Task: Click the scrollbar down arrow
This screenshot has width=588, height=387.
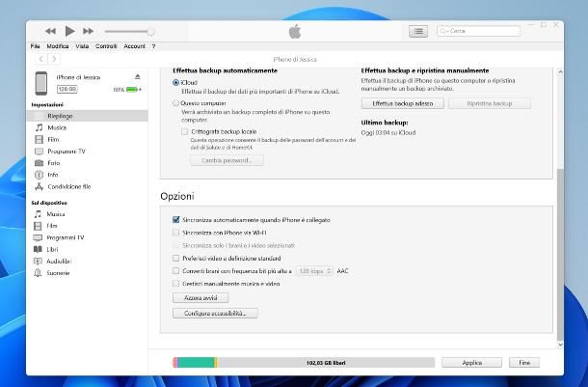Action: [x=560, y=345]
